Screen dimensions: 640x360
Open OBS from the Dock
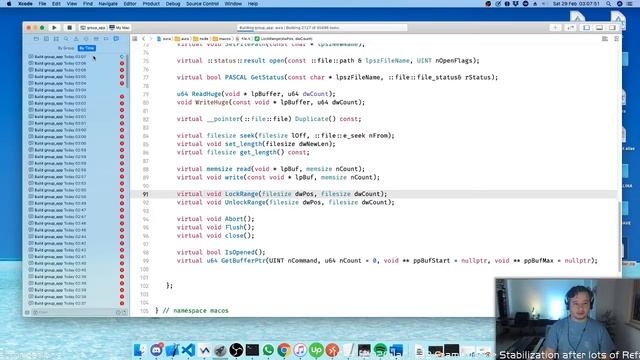pyautogui.click(x=236, y=350)
